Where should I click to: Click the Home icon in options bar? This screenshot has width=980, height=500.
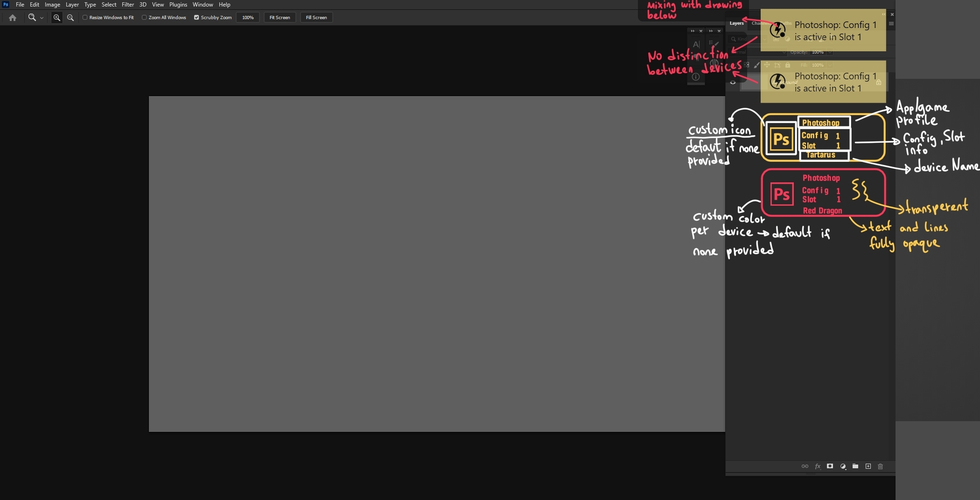click(13, 18)
